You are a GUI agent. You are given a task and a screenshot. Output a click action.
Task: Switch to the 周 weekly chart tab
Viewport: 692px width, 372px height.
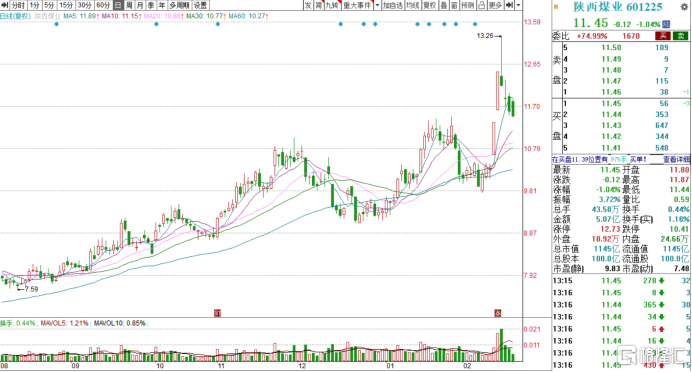[x=129, y=5]
